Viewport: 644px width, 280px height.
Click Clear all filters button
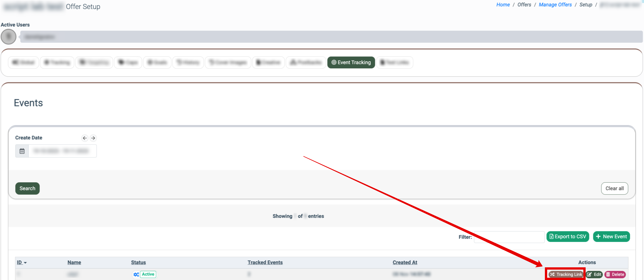614,188
